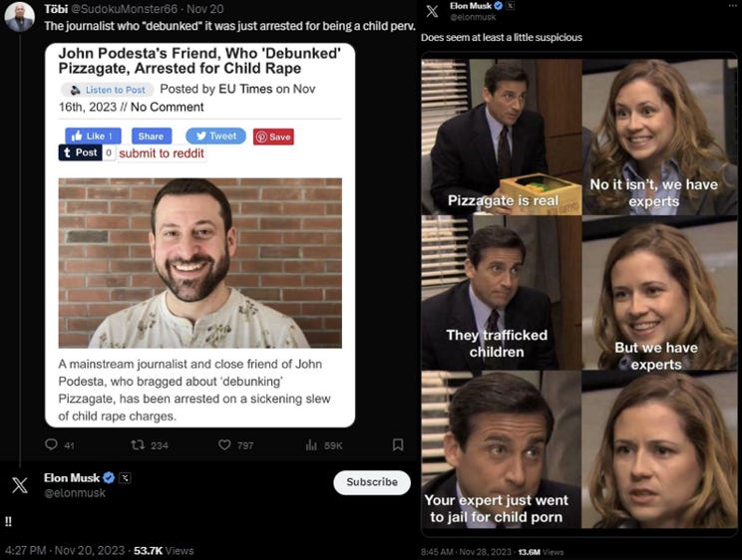Click the @elonmusk handle under the Subscribe row
Viewport: 742px width, 560px height.
[75, 493]
